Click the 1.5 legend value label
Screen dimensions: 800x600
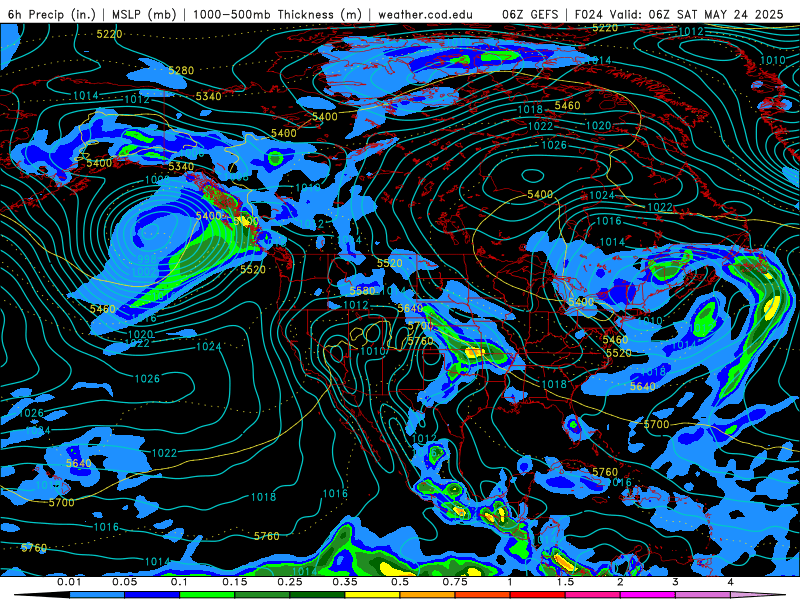pyautogui.click(x=565, y=582)
